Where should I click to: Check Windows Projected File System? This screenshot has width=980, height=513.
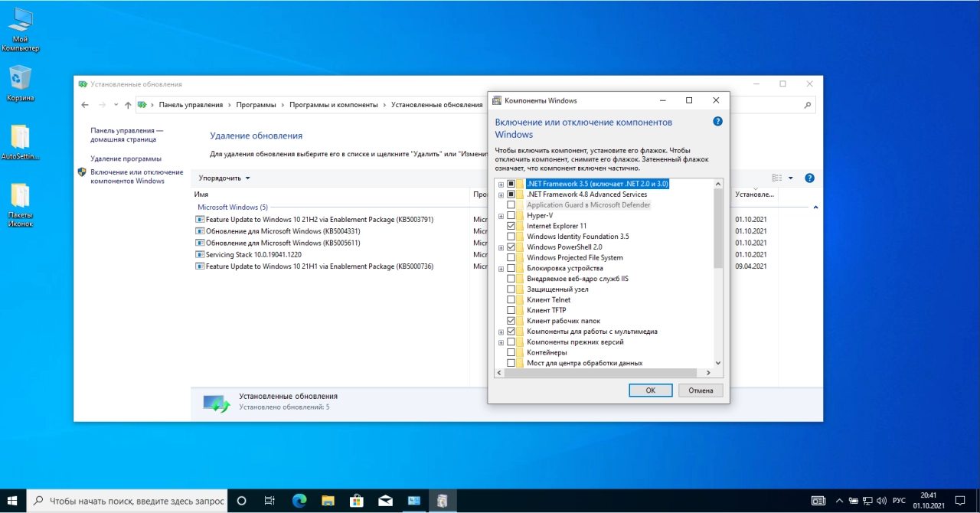(511, 257)
